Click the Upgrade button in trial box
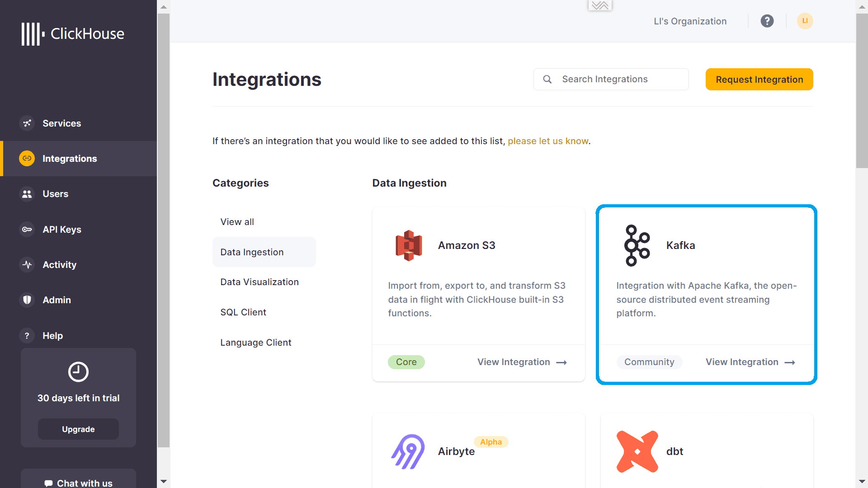The width and height of the screenshot is (868, 488). (x=78, y=429)
